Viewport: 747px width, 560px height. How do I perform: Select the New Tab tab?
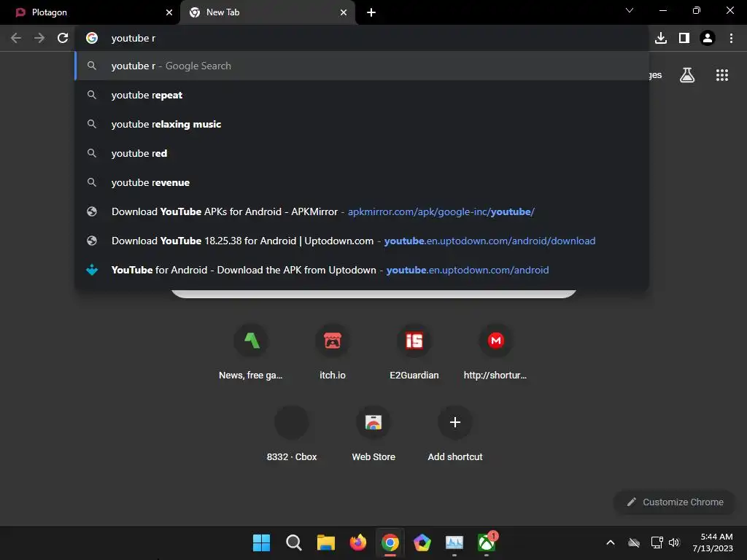(268, 12)
